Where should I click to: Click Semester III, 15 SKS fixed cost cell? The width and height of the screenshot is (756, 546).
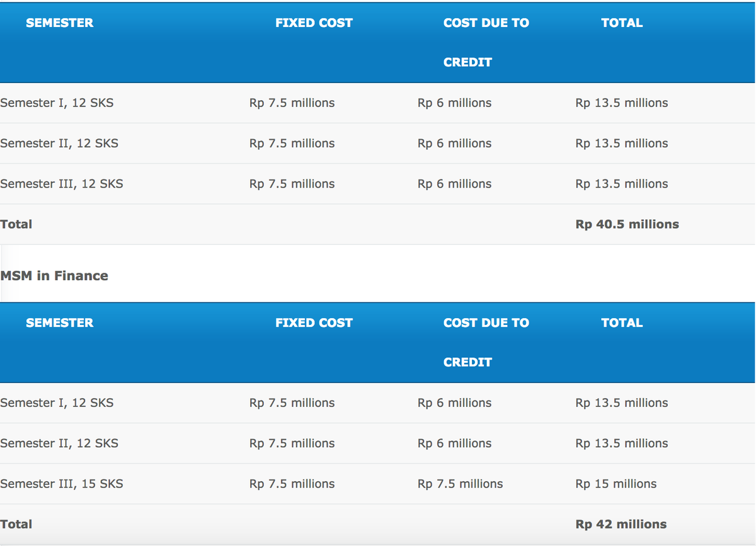[292, 484]
